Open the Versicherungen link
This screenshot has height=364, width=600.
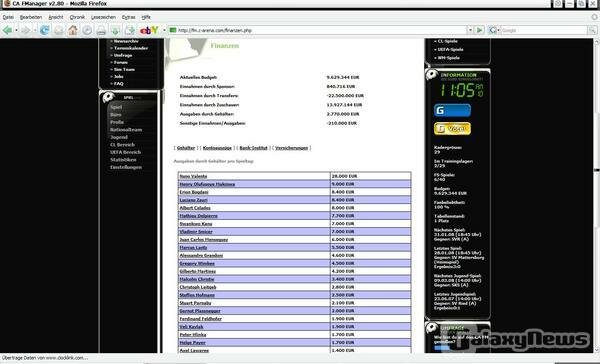[x=292, y=148]
